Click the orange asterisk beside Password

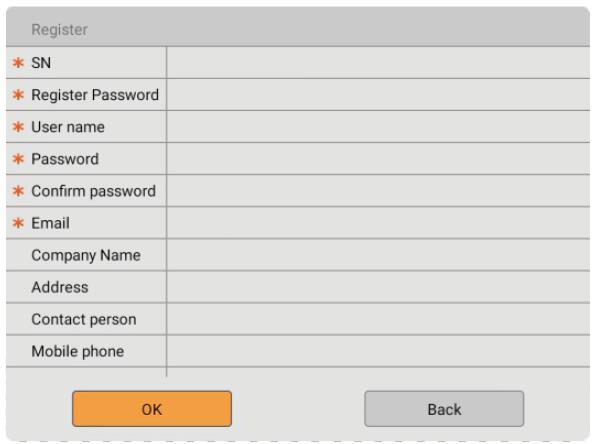(18, 159)
